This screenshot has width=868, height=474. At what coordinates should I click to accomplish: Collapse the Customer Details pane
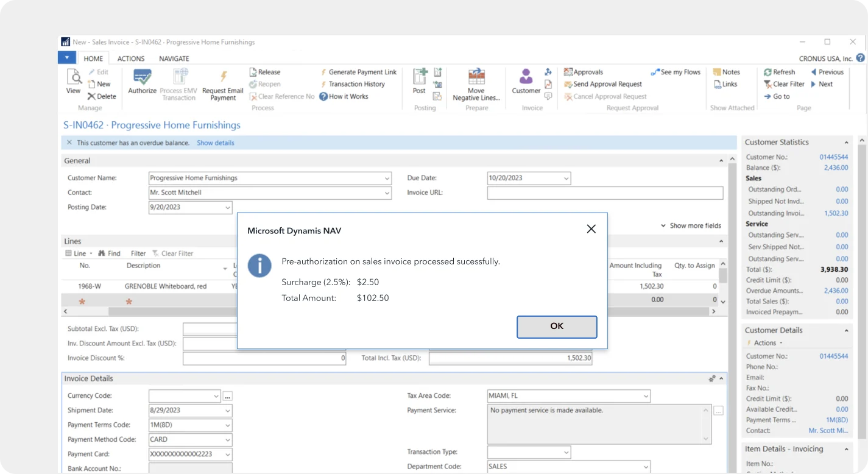coord(847,330)
